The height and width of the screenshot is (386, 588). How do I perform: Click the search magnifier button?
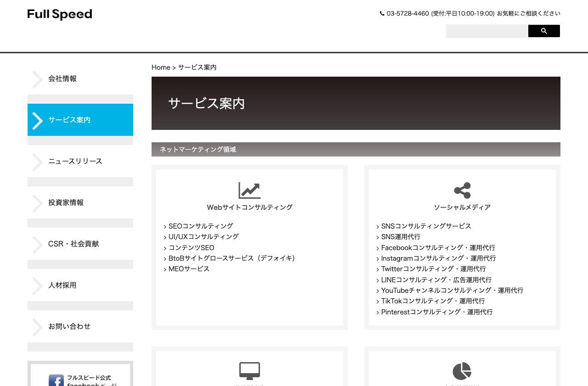tap(543, 30)
